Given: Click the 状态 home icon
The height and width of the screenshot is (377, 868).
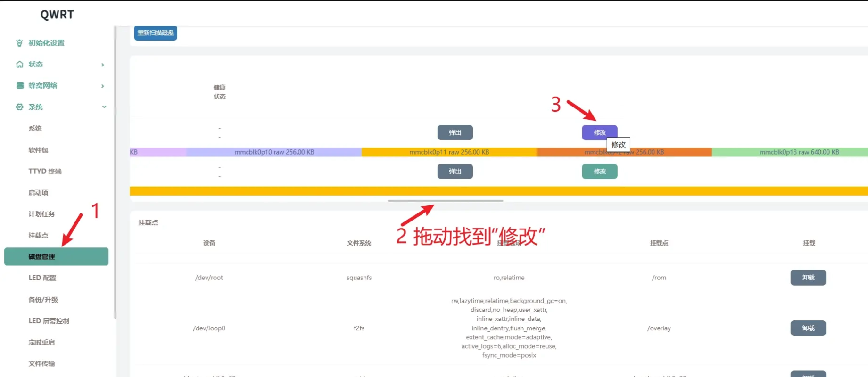Looking at the screenshot, I should pos(19,65).
